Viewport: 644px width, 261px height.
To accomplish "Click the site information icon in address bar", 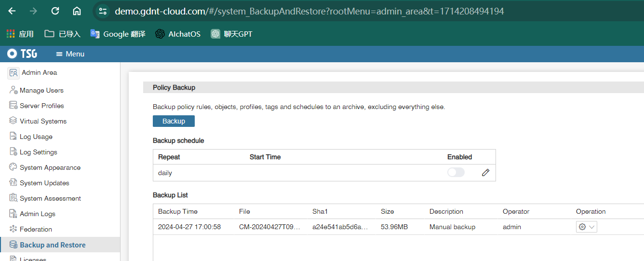I will [102, 11].
